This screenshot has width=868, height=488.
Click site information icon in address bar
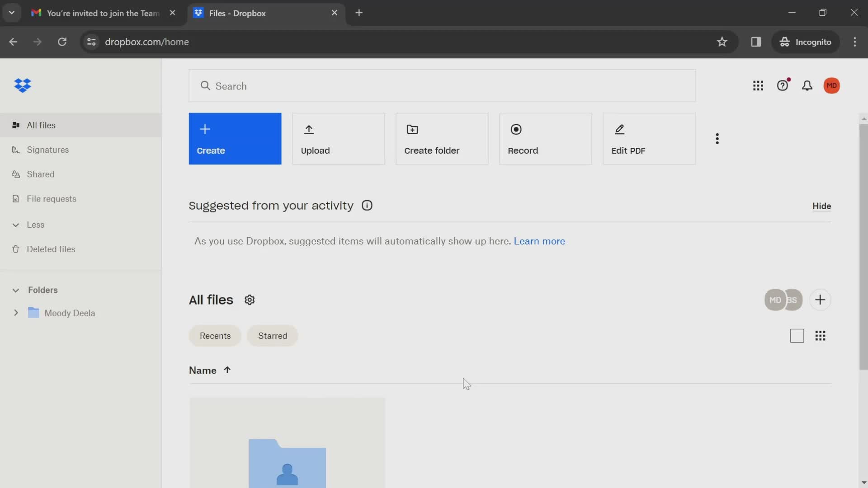pos(91,42)
